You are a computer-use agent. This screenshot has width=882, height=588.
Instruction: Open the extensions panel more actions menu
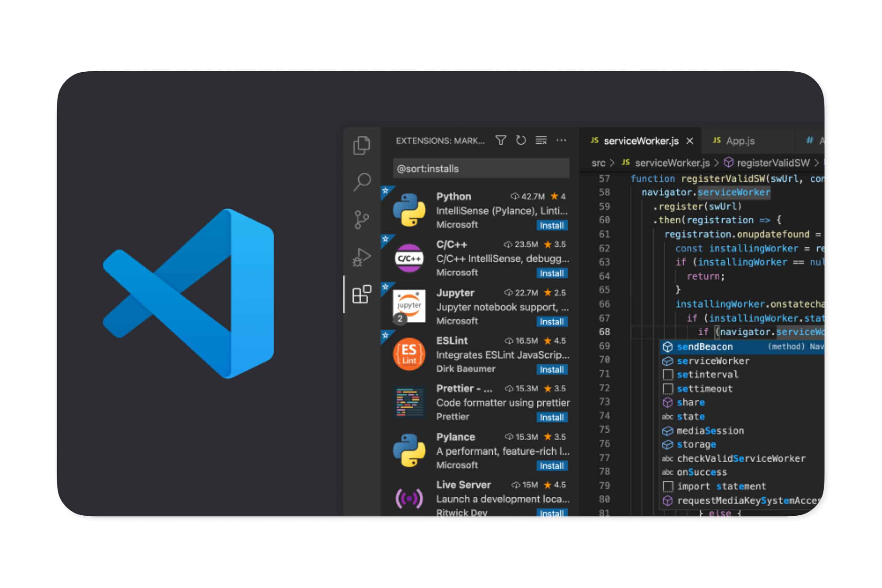561,141
